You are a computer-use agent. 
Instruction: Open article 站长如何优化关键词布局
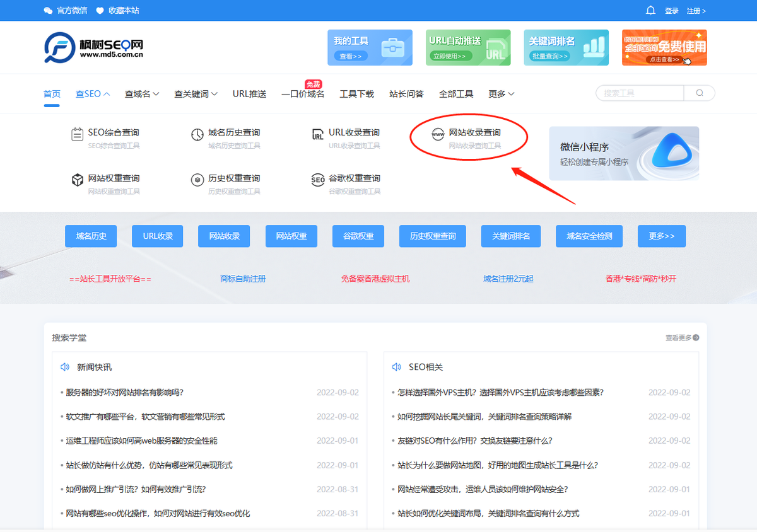(488, 514)
